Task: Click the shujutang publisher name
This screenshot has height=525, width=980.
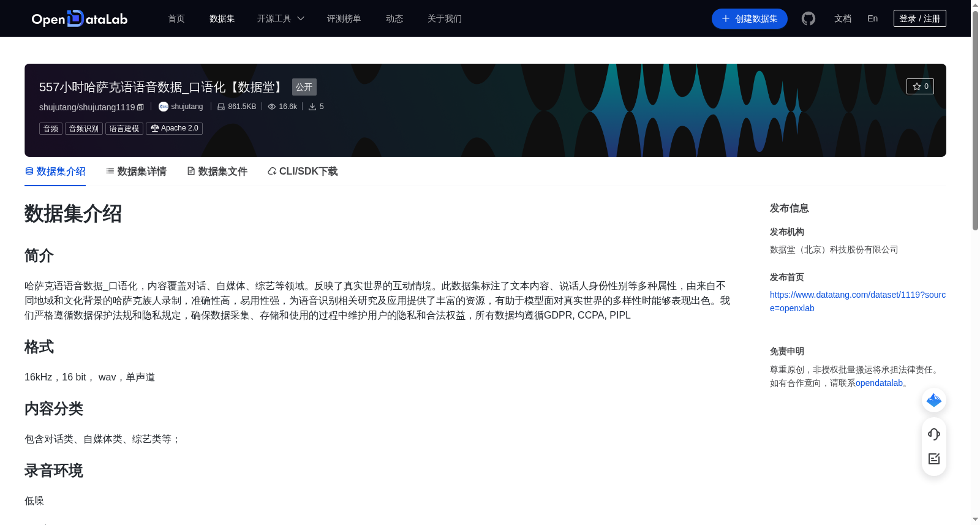Action: pos(187,107)
